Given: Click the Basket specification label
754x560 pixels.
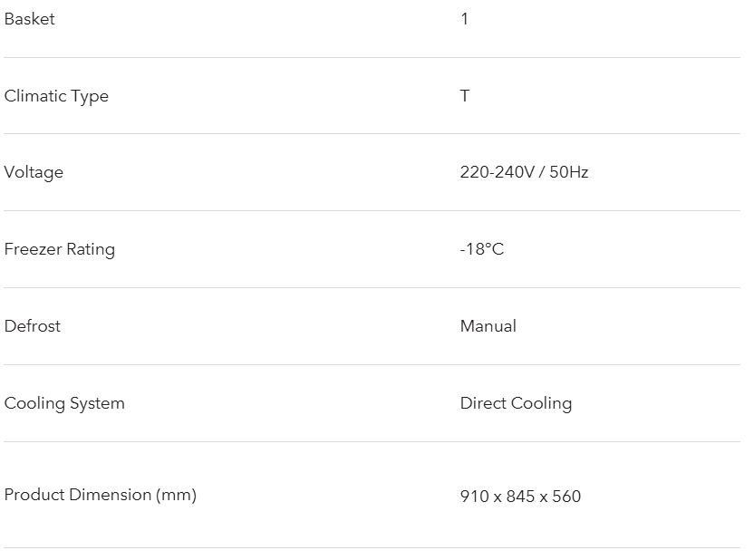Looking at the screenshot, I should click(29, 19).
